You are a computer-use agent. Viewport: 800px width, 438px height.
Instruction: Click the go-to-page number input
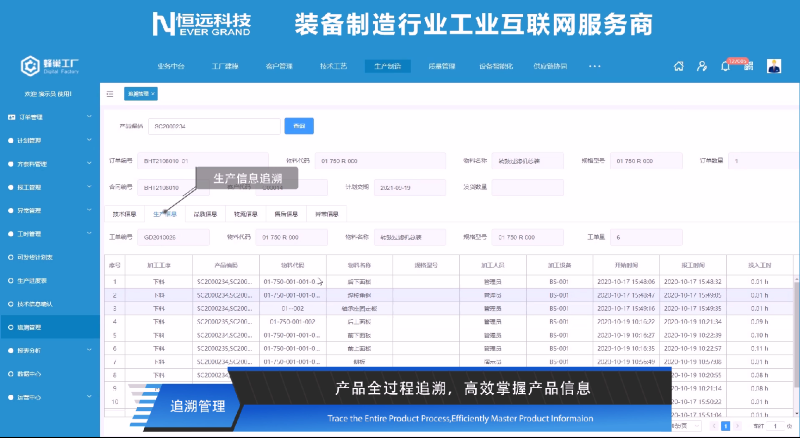tap(776, 426)
